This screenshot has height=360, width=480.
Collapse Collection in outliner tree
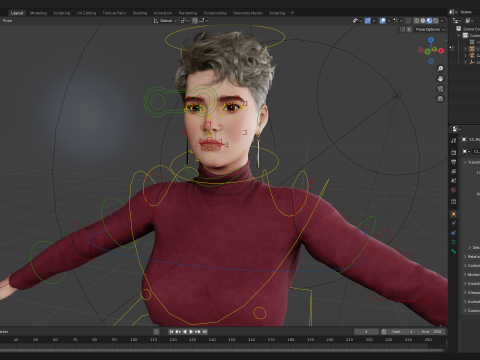(x=459, y=35)
